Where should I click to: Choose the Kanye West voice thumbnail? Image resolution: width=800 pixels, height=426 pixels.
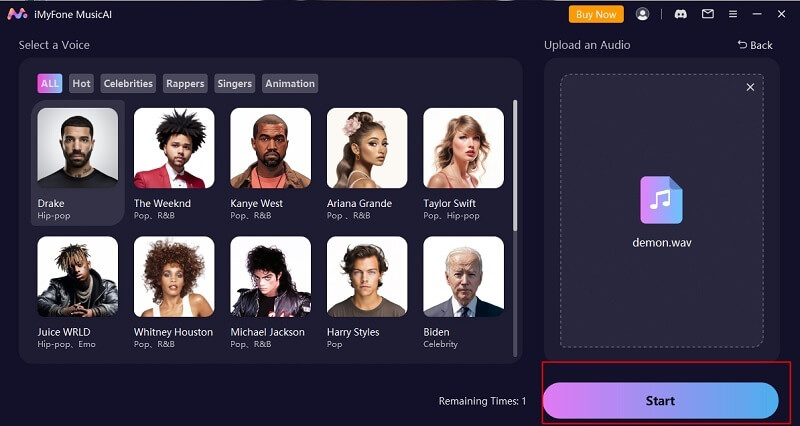coord(270,148)
